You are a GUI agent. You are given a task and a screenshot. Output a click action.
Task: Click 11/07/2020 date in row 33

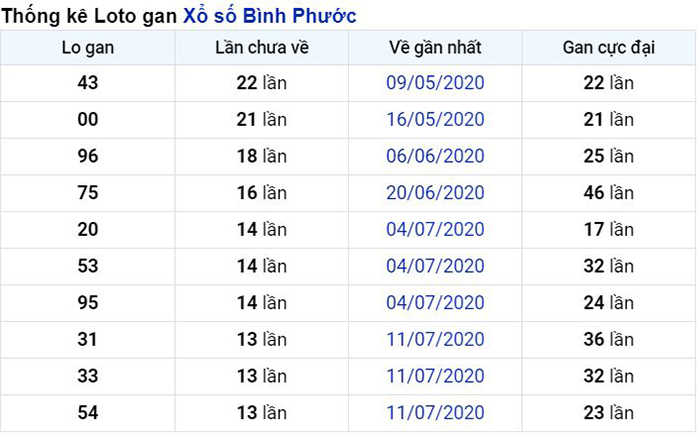tap(435, 376)
